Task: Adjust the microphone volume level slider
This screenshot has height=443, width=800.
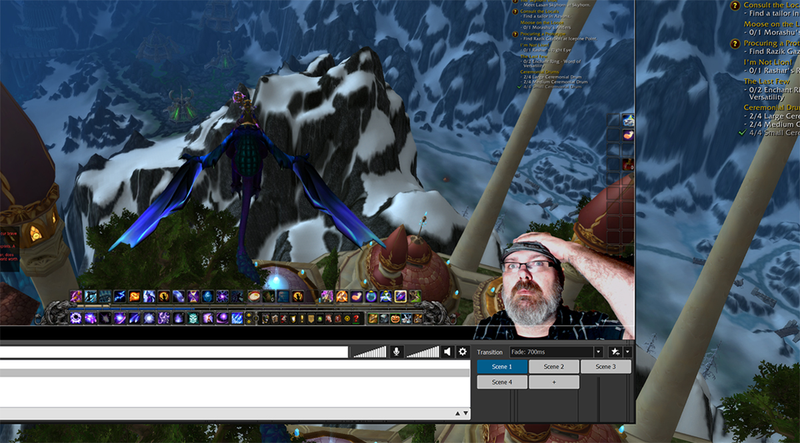Action: [370, 352]
